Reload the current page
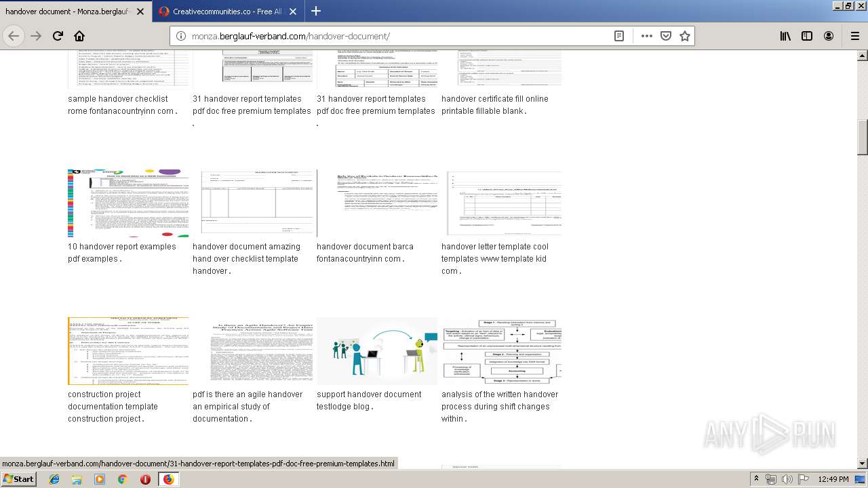This screenshot has width=868, height=488. tap(58, 36)
